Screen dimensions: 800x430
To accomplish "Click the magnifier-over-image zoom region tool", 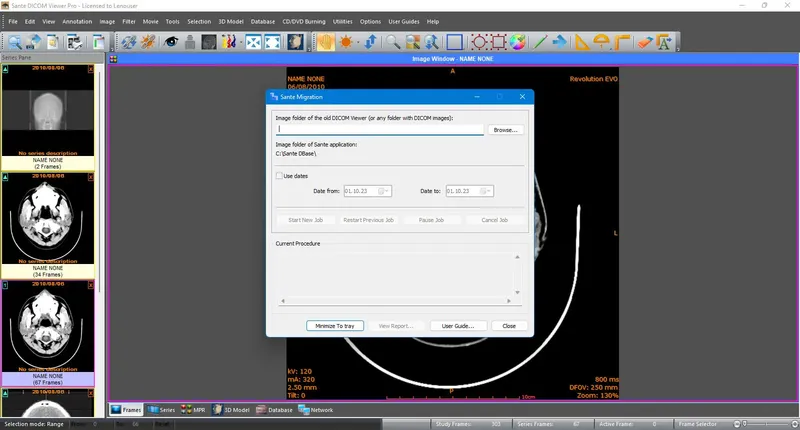I will (413, 42).
